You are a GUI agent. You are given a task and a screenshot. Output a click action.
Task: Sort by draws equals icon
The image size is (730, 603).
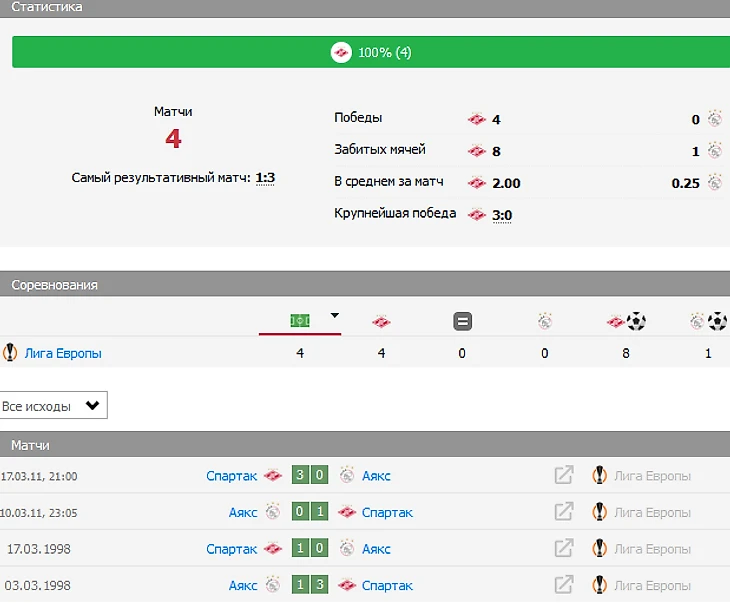pyautogui.click(x=462, y=321)
